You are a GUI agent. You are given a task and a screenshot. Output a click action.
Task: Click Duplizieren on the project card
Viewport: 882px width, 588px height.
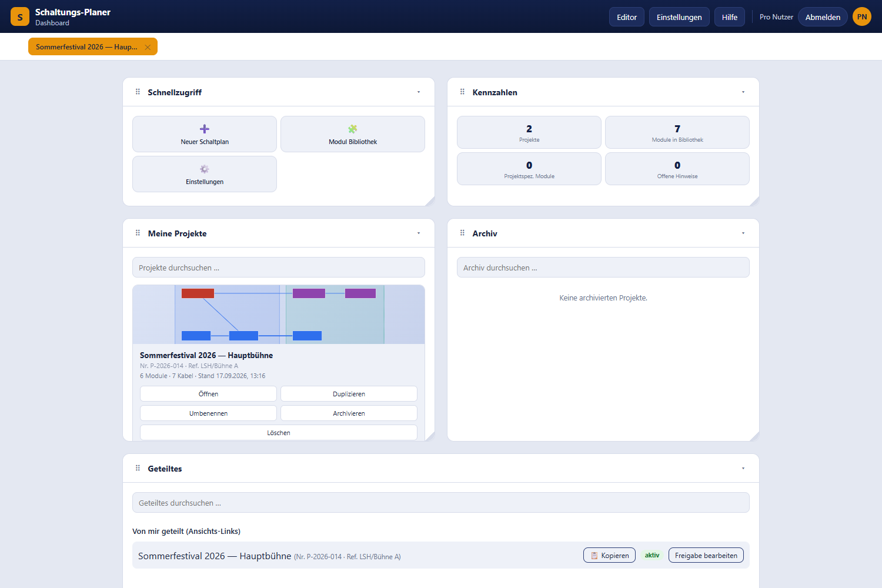pos(349,394)
